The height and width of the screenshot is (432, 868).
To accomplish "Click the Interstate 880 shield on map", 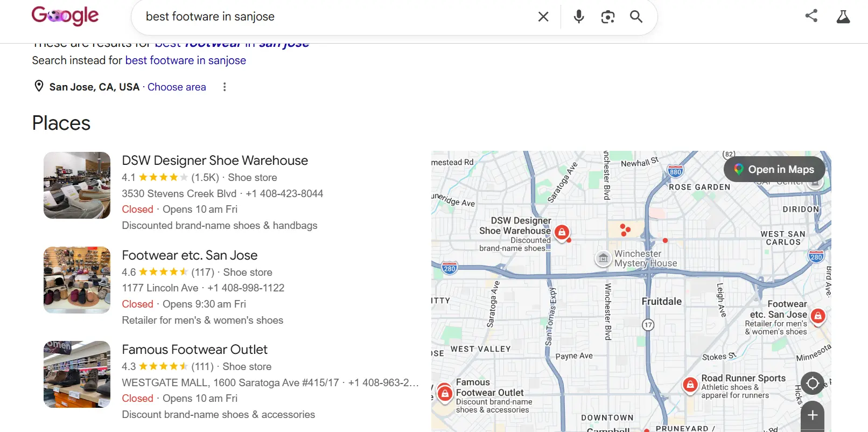I will (675, 171).
